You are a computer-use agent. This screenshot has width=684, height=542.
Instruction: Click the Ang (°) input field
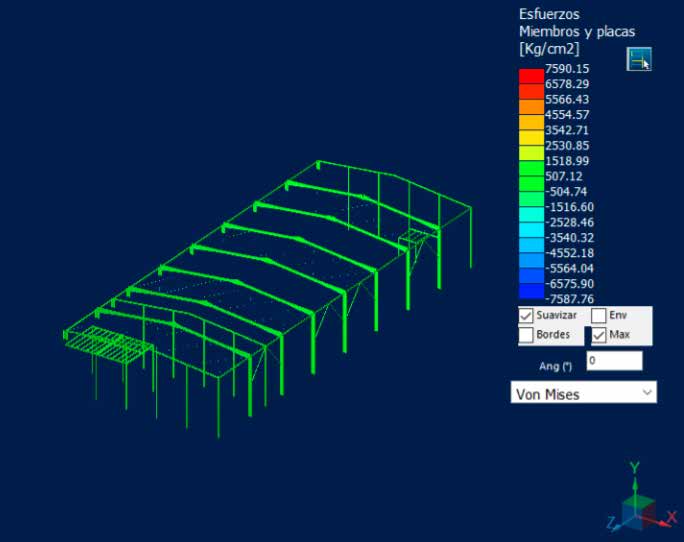614,361
